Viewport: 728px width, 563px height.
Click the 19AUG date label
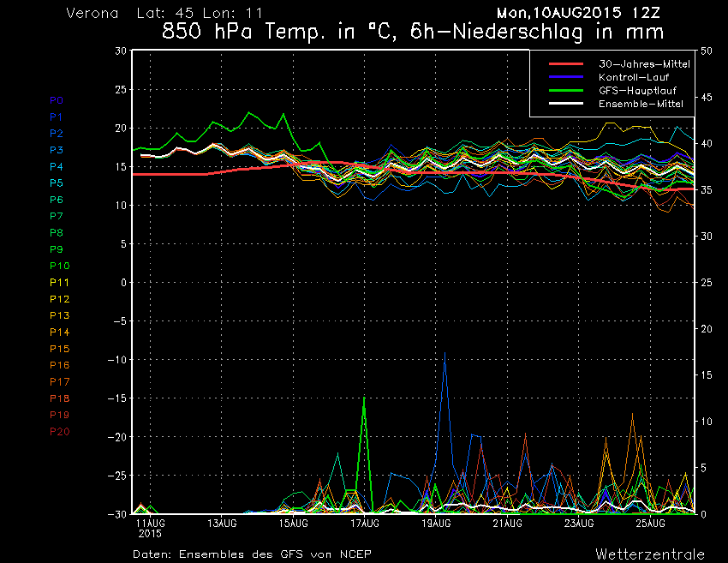coord(437,524)
